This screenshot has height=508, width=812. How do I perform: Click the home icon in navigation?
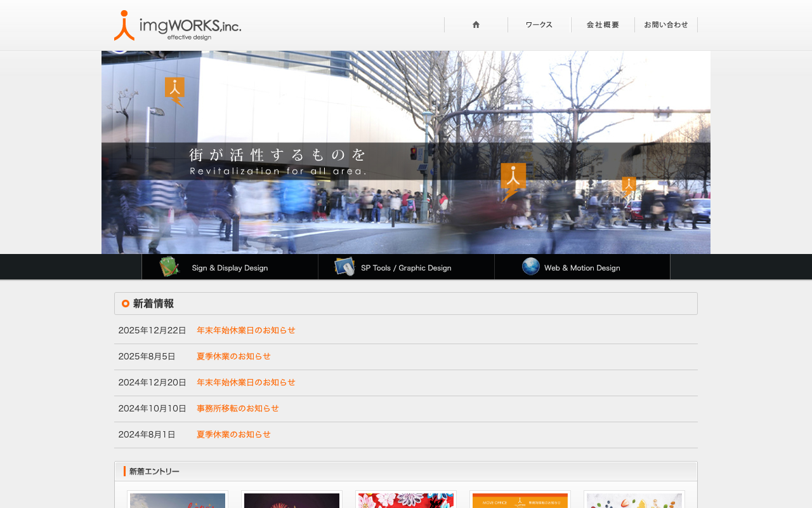point(476,25)
